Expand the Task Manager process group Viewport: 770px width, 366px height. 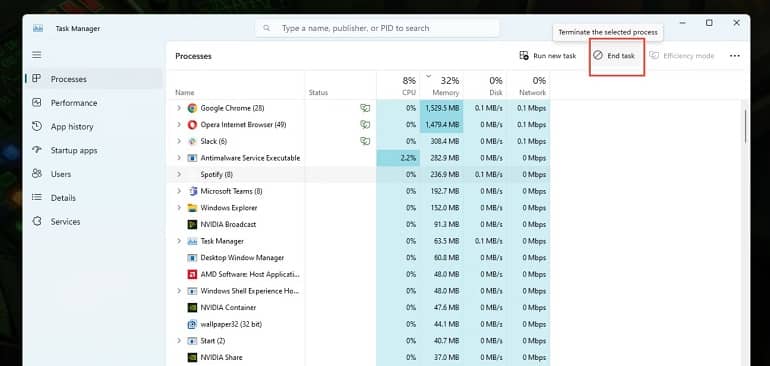179,241
